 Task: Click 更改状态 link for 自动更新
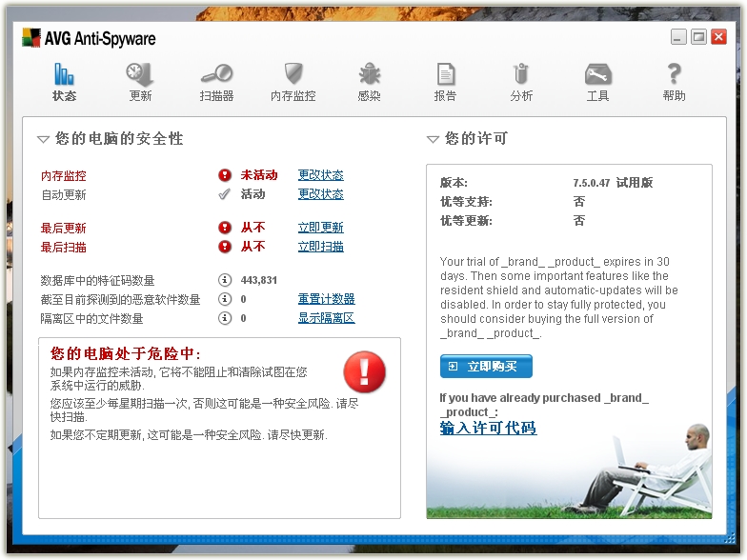[x=320, y=194]
